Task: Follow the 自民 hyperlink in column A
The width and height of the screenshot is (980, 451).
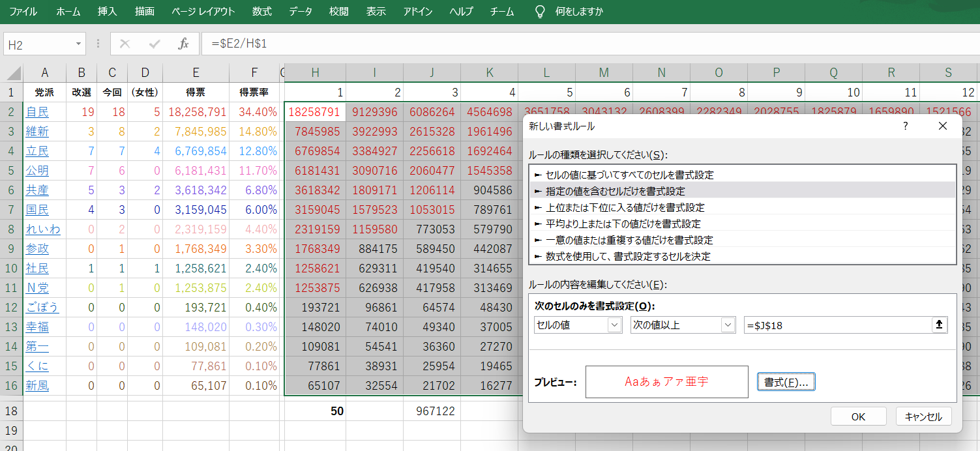Action: (x=37, y=112)
